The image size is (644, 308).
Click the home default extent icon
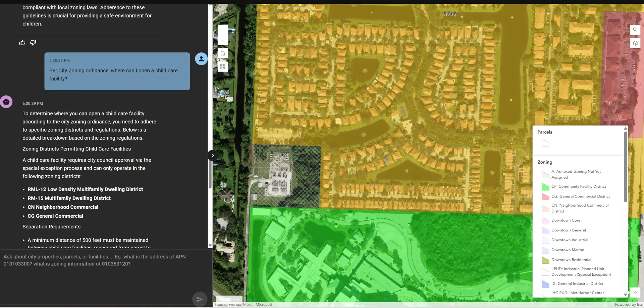[x=222, y=53]
